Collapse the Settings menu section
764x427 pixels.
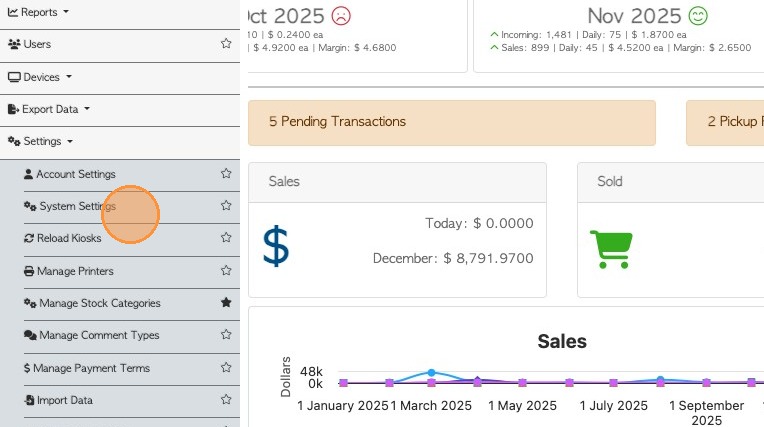pyautogui.click(x=41, y=142)
